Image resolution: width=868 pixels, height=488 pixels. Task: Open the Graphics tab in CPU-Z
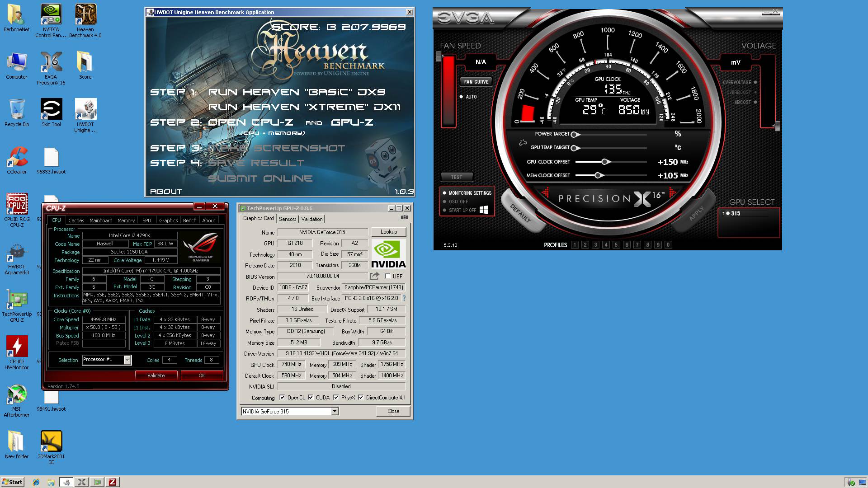[x=168, y=221]
